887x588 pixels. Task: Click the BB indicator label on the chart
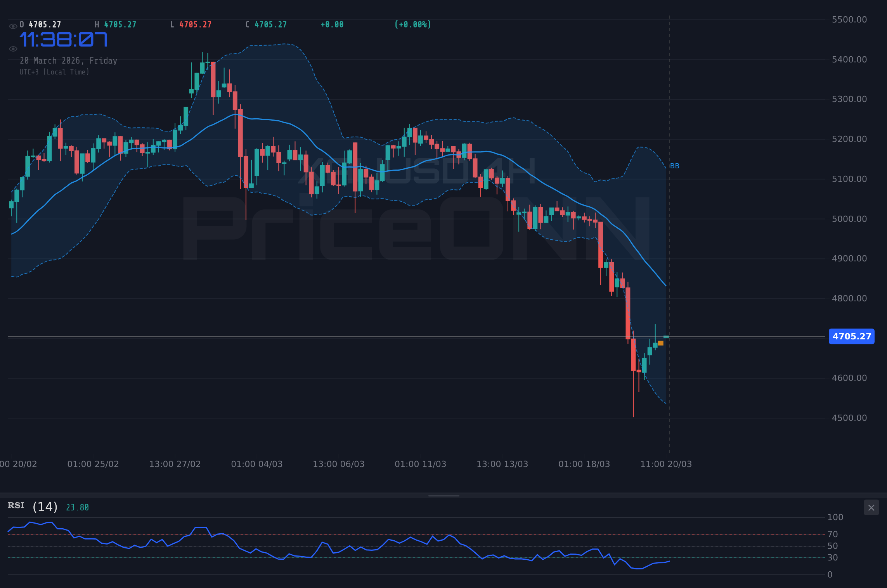click(675, 166)
